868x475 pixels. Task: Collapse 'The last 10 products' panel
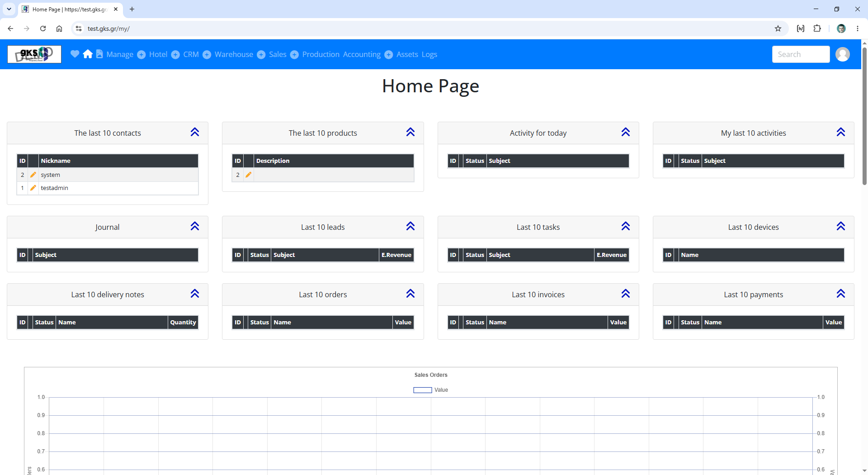(x=410, y=132)
